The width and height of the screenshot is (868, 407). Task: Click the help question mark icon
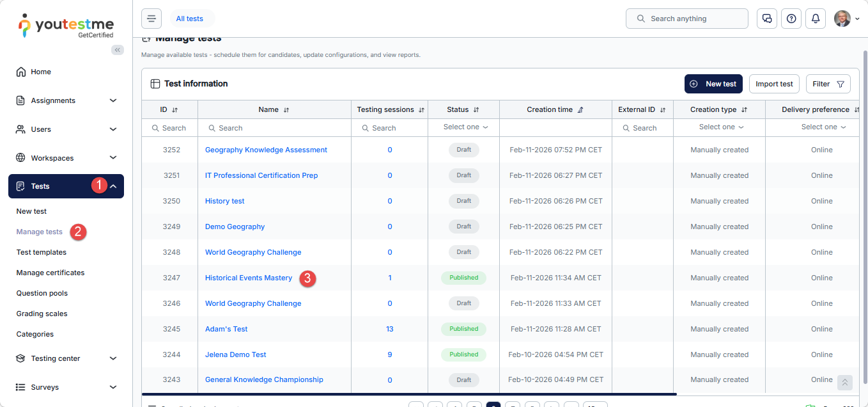coord(791,19)
